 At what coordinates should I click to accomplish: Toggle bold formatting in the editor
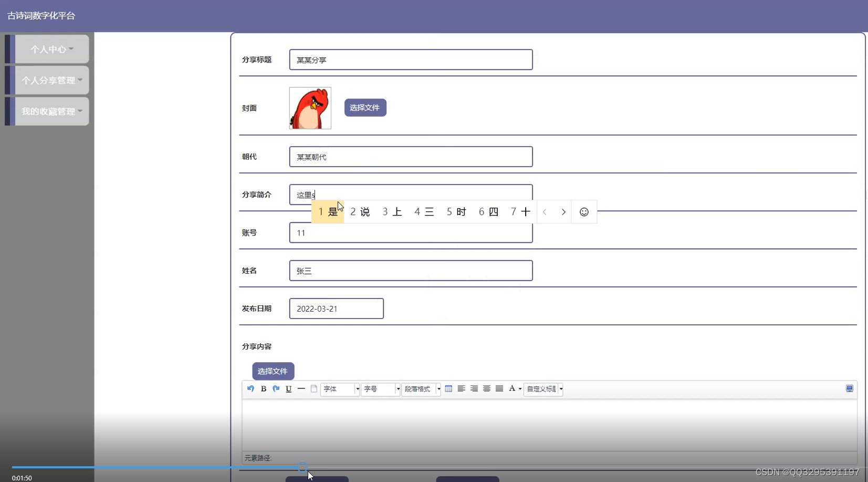click(x=264, y=389)
